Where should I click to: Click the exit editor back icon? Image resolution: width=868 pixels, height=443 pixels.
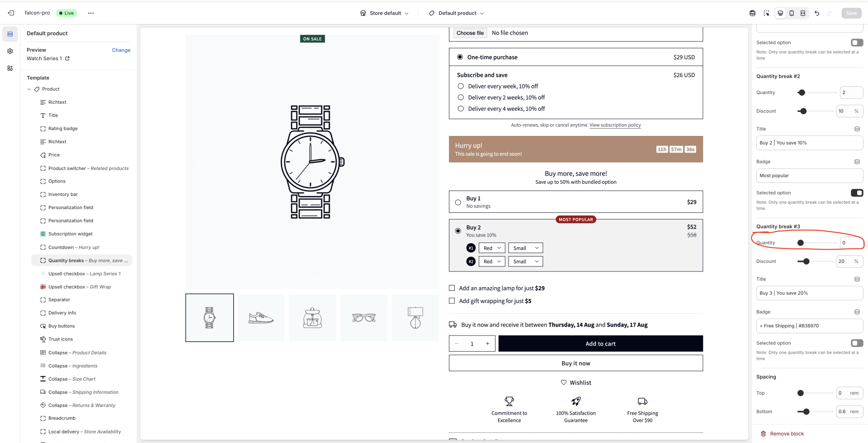tap(11, 13)
